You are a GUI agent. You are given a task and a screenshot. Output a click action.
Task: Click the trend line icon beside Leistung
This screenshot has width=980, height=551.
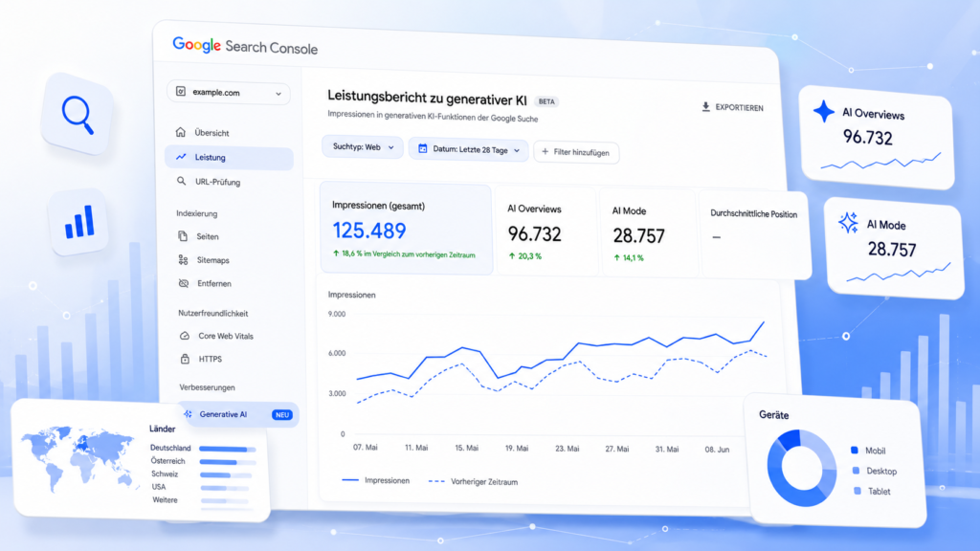point(181,157)
